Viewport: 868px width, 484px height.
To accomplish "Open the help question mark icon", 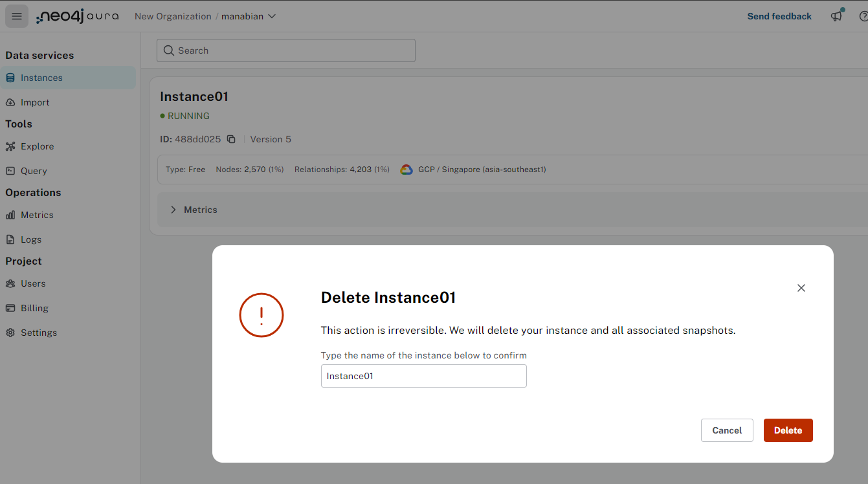I will pos(863,16).
